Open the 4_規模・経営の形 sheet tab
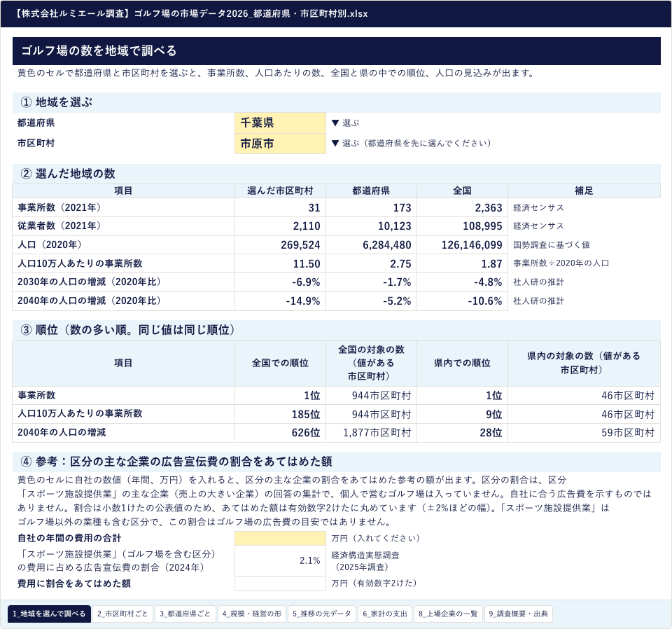 [x=251, y=614]
